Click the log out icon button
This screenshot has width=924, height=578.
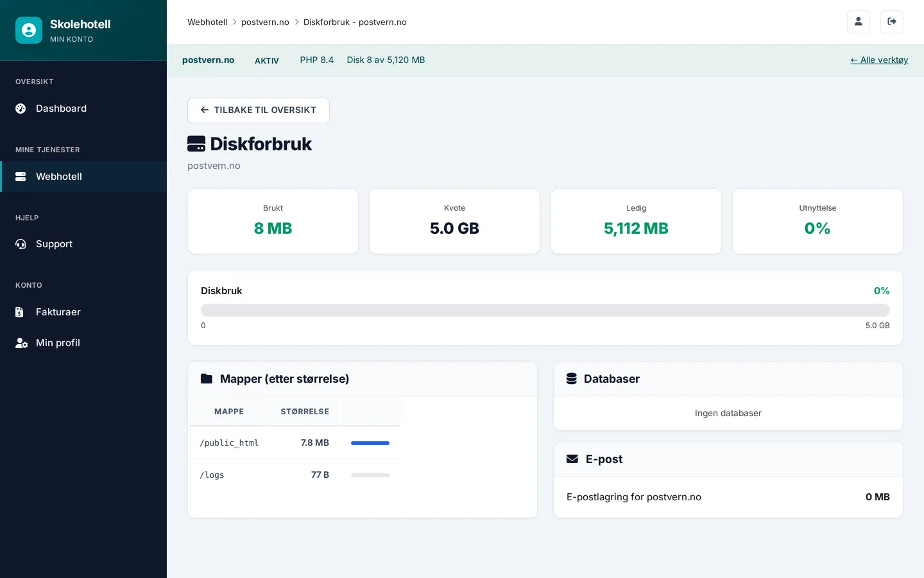[892, 22]
